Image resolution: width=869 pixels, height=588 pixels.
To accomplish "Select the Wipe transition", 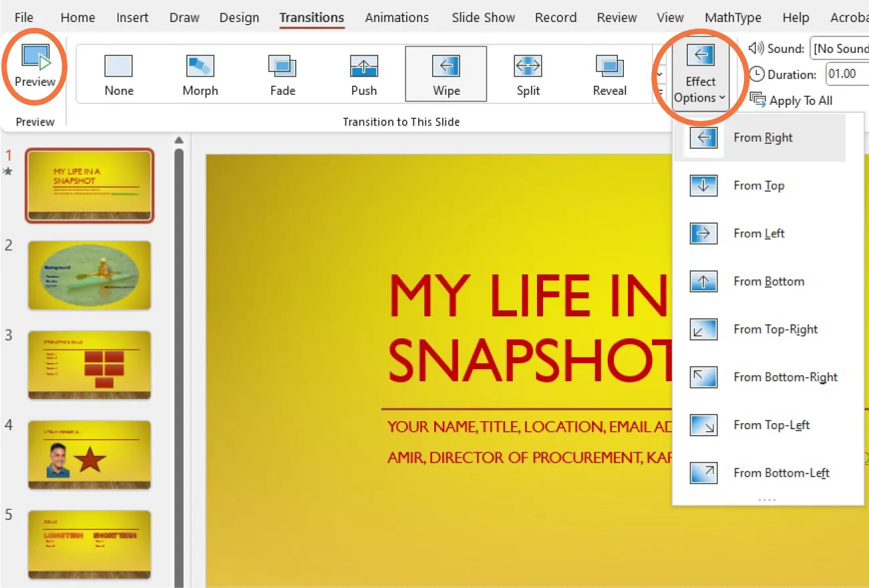I will point(446,73).
